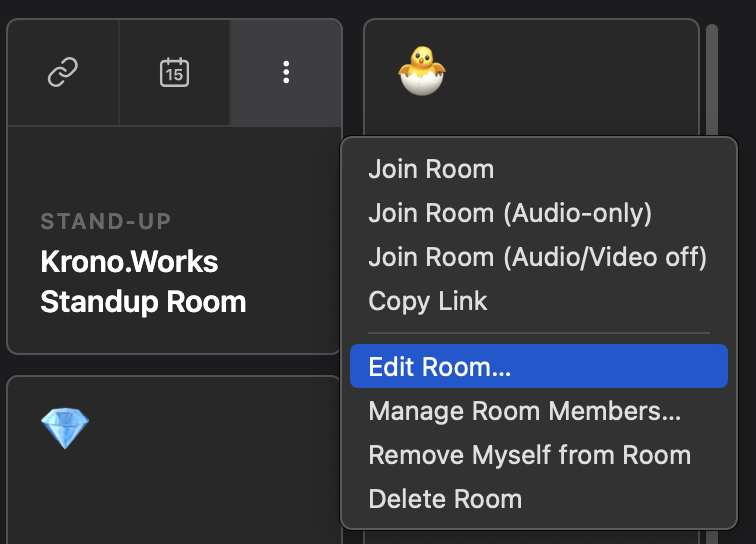Click the vertical scrollbar on the right
This screenshot has height=544, width=756.
(x=712, y=80)
